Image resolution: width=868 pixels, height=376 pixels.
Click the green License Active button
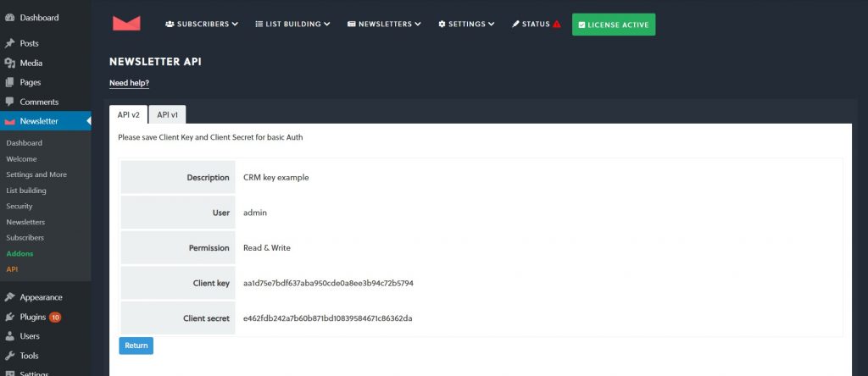tap(614, 25)
